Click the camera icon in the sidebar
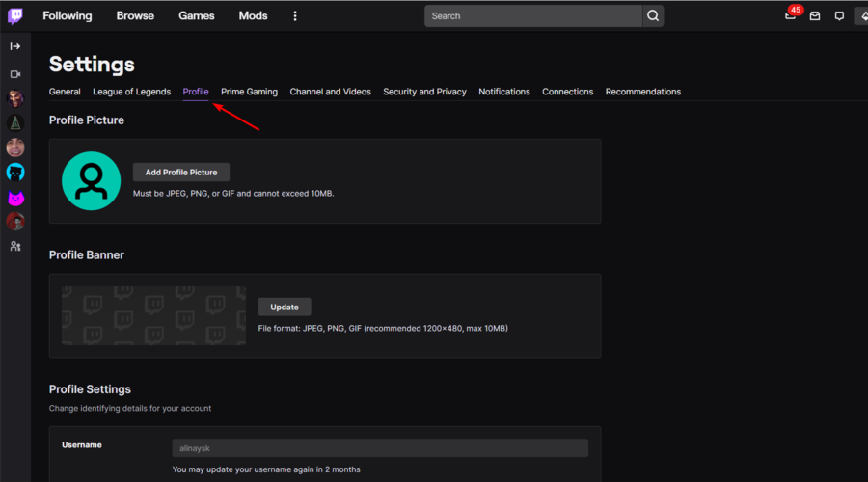This screenshot has height=482, width=868. 15,74
